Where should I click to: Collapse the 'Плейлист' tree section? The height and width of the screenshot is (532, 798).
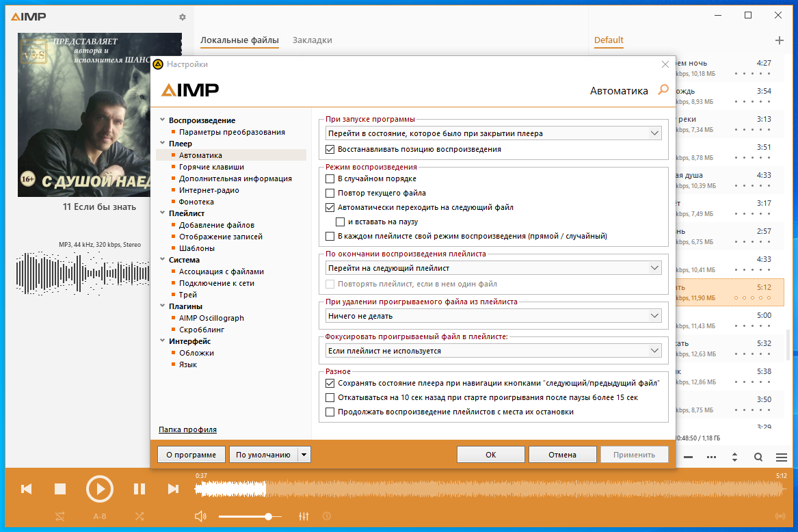coord(162,213)
